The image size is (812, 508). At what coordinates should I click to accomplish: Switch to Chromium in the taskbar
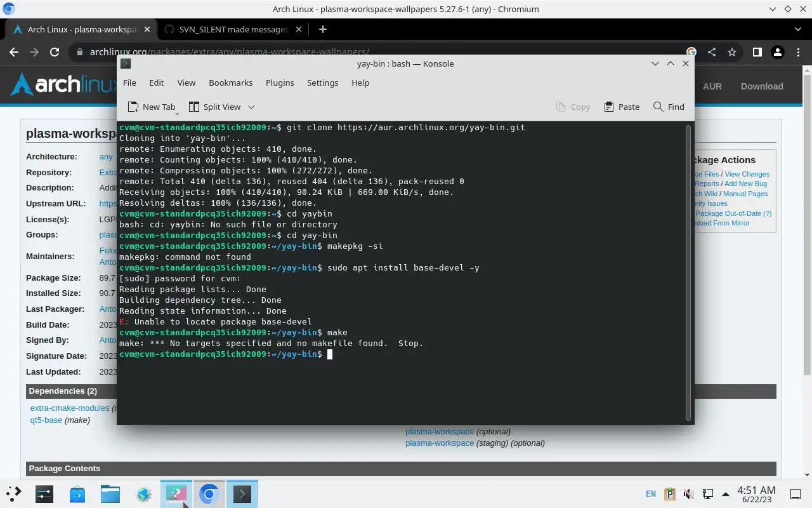click(x=209, y=493)
